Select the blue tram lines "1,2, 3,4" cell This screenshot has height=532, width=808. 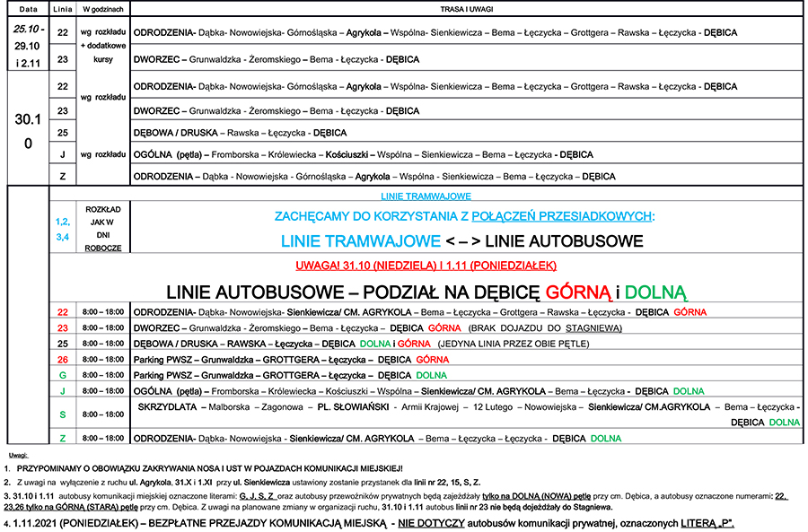(x=63, y=229)
